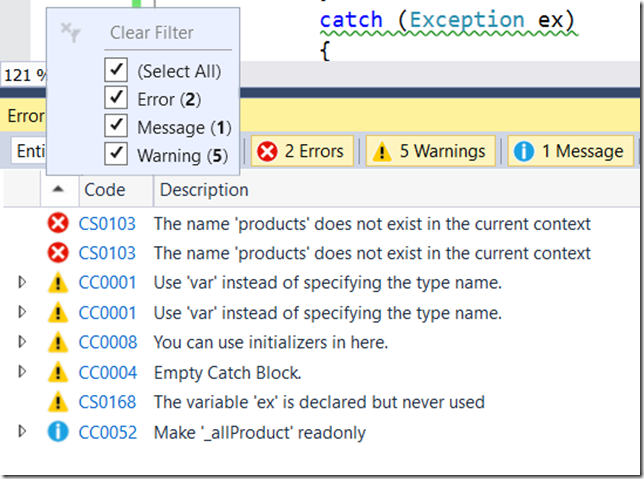Sort by the severity column arrow header
644x479 pixels.
click(59, 190)
